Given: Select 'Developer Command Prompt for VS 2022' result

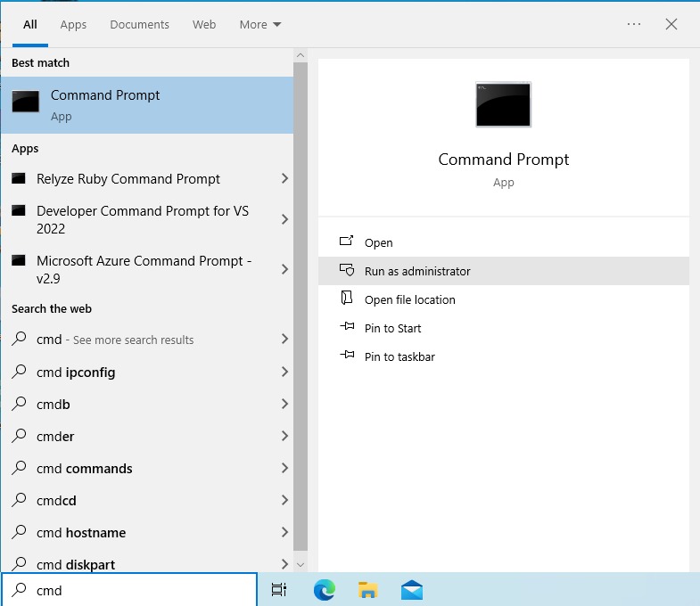Looking at the screenshot, I should (x=147, y=219).
